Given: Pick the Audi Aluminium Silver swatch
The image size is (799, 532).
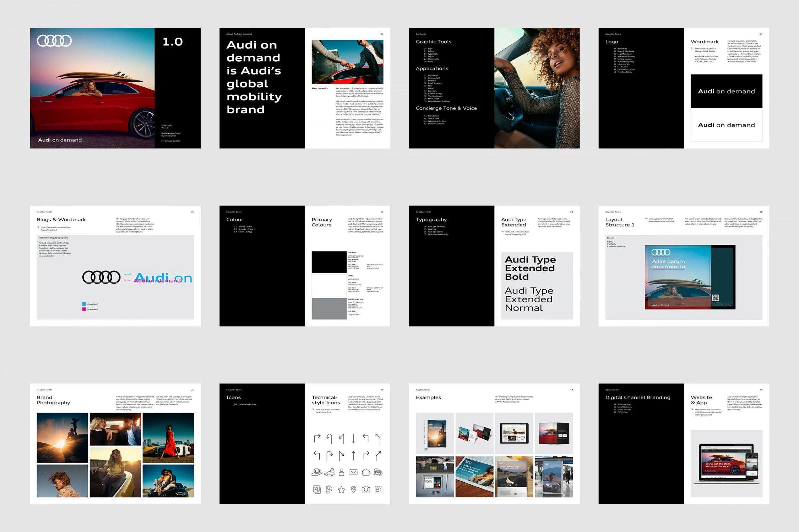Looking at the screenshot, I should [329, 309].
